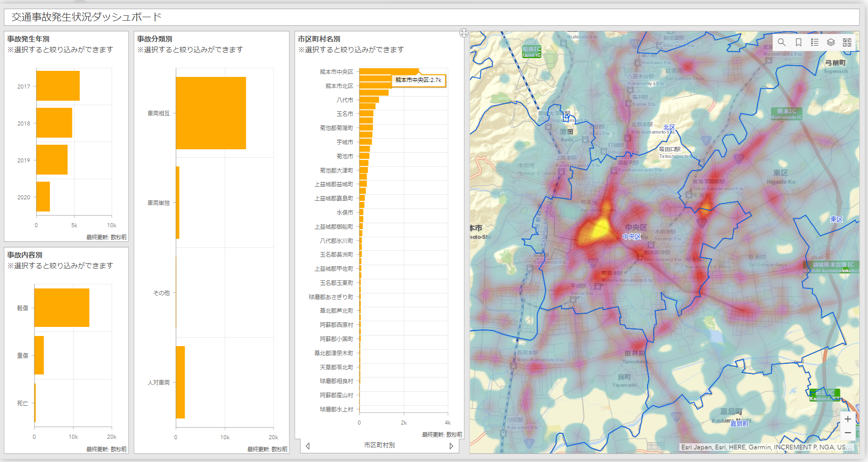
Task: Go to next page of municipality chart
Action: pyautogui.click(x=451, y=446)
